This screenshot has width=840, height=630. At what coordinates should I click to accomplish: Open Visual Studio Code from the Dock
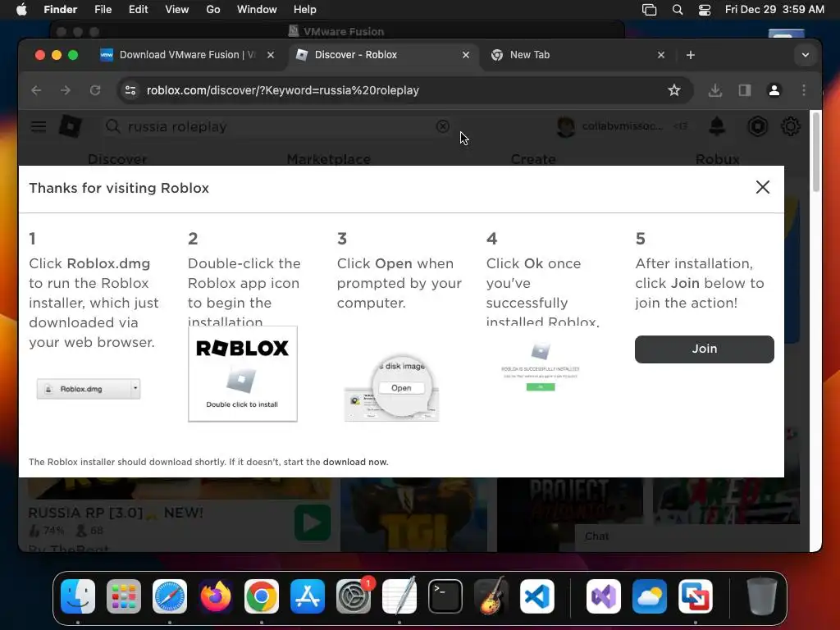[x=537, y=596]
